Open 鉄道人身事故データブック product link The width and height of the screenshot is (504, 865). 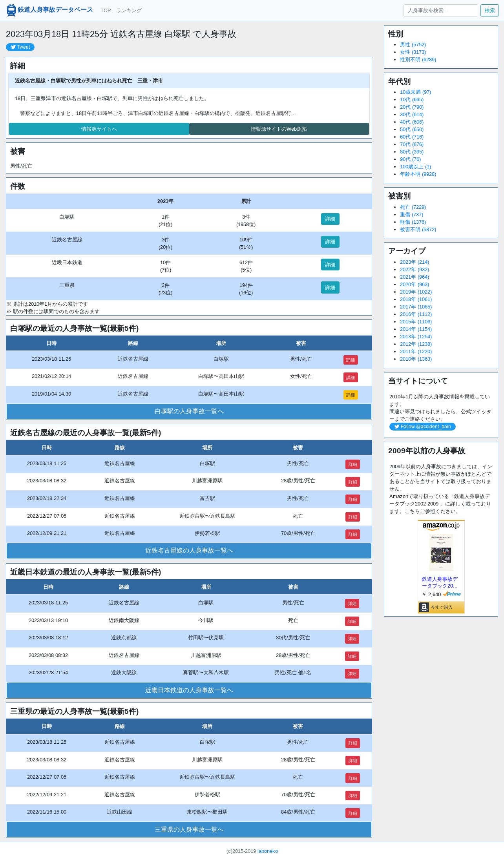[440, 582]
